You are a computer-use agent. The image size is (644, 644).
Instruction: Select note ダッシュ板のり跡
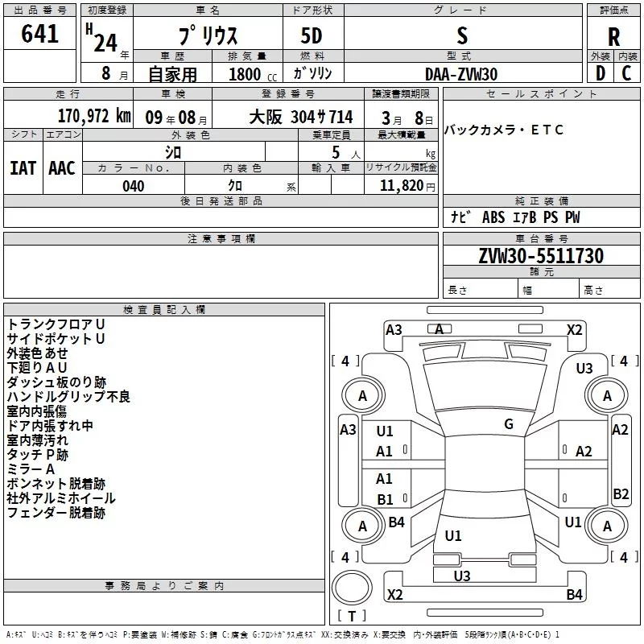coord(56,382)
